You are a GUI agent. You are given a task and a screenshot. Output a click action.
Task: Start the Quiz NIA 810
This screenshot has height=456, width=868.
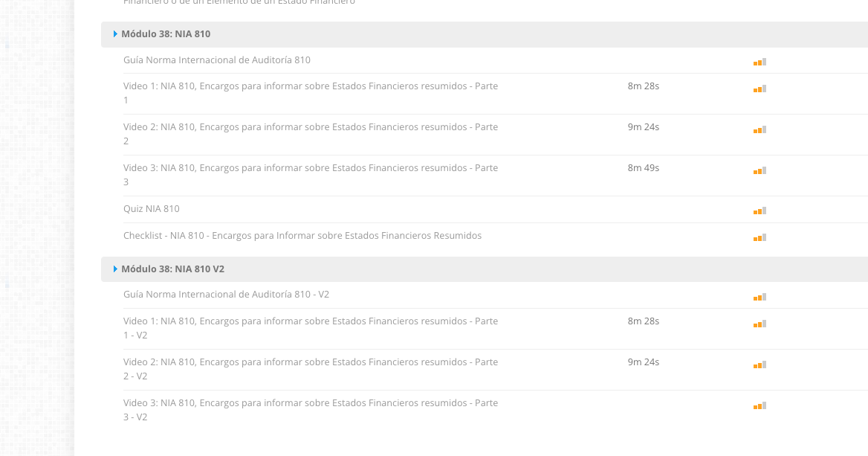point(152,209)
